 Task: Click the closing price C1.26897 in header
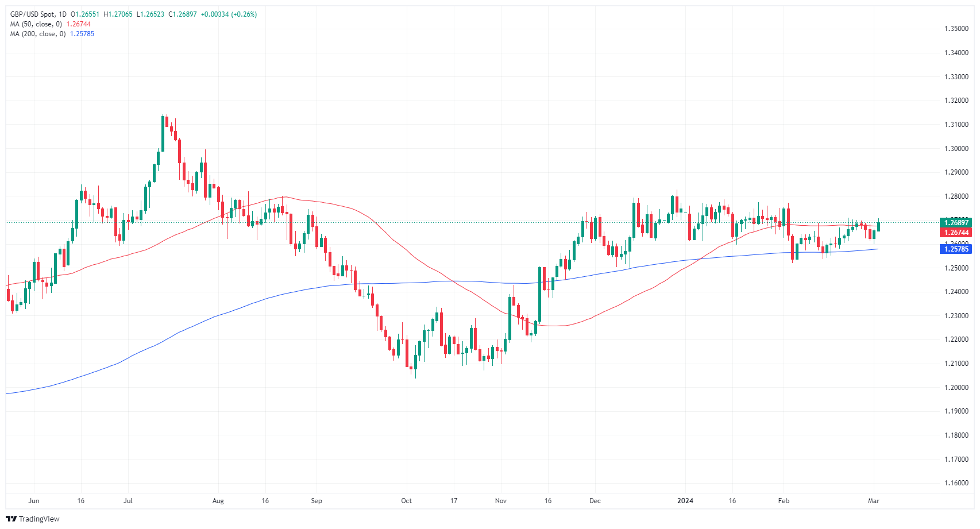[x=183, y=14]
